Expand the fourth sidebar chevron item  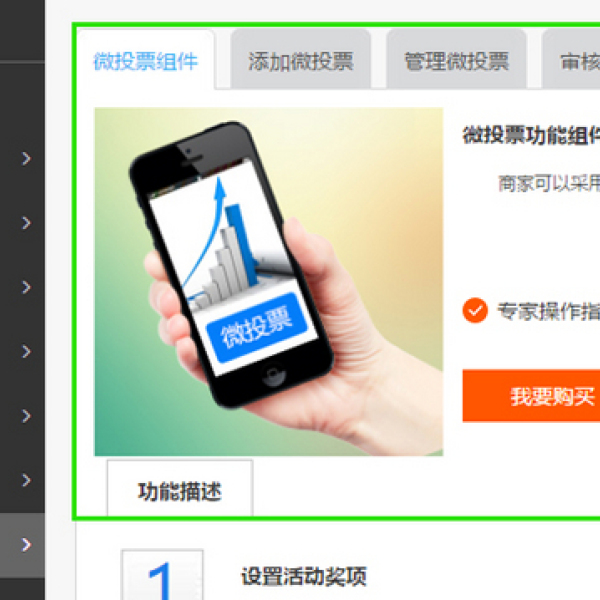(x=26, y=351)
